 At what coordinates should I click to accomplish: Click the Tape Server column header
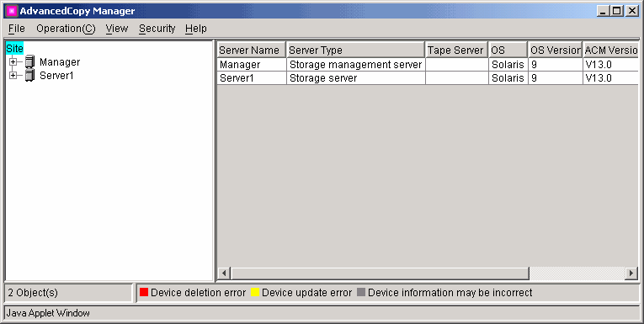457,50
